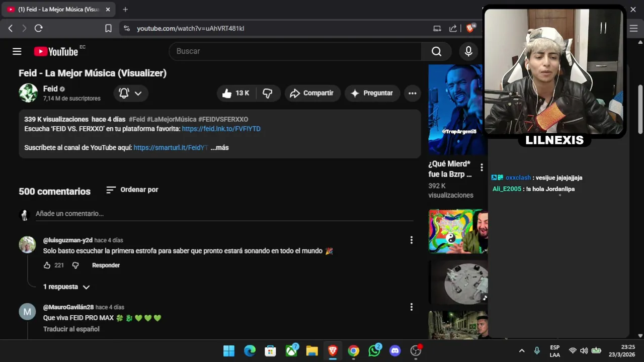Open options menu for luisguzman-y2d's comment

coord(411,240)
